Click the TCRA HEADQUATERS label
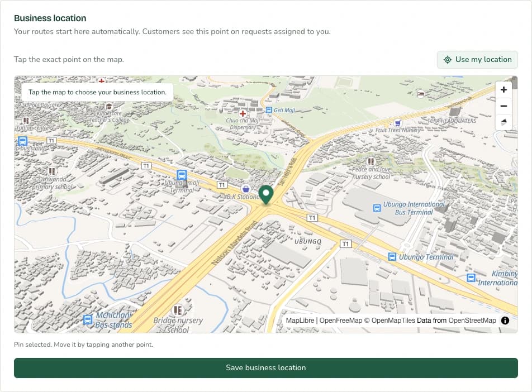The image size is (532, 392). pos(452,121)
